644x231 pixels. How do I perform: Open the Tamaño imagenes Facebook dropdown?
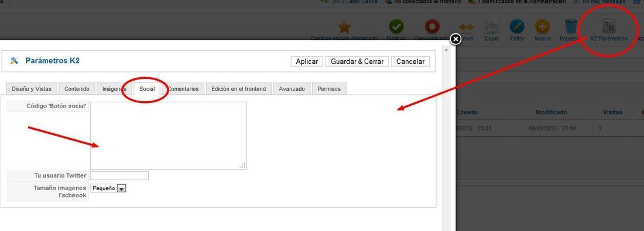(x=108, y=188)
